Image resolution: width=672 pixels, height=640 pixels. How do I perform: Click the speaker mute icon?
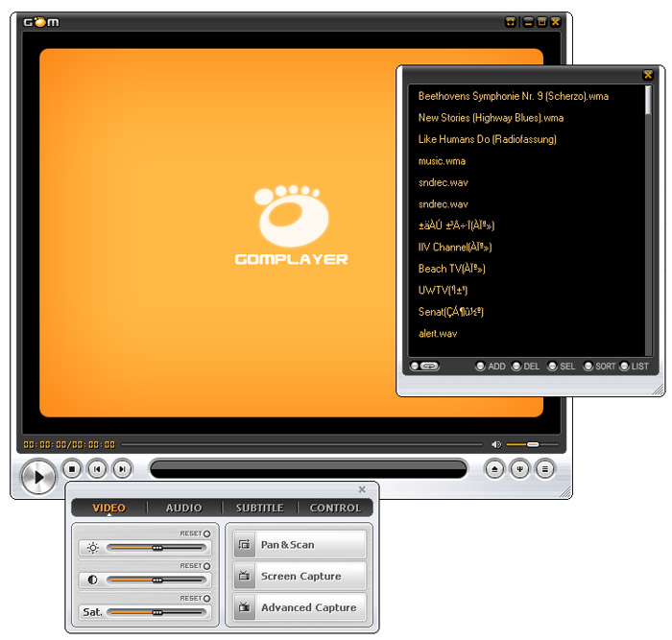[x=496, y=444]
